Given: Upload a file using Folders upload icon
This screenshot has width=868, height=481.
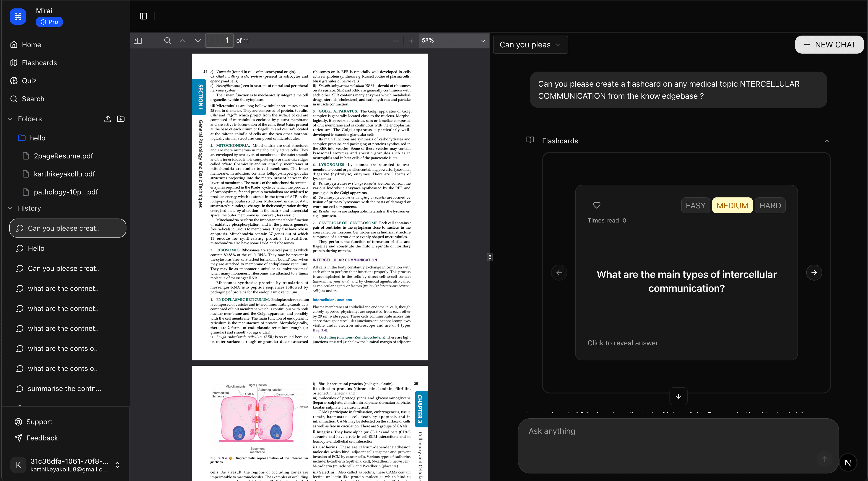Looking at the screenshot, I should (x=107, y=119).
